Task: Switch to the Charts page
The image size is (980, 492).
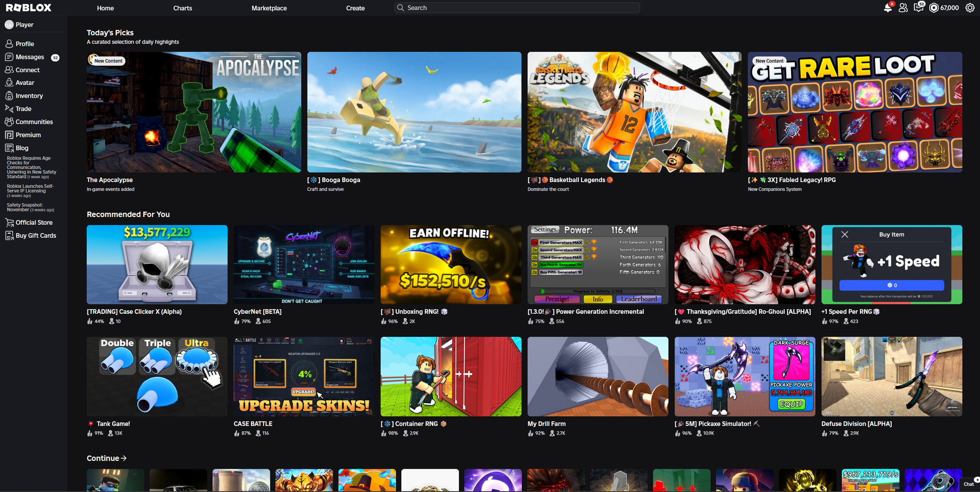Action: 183,8
